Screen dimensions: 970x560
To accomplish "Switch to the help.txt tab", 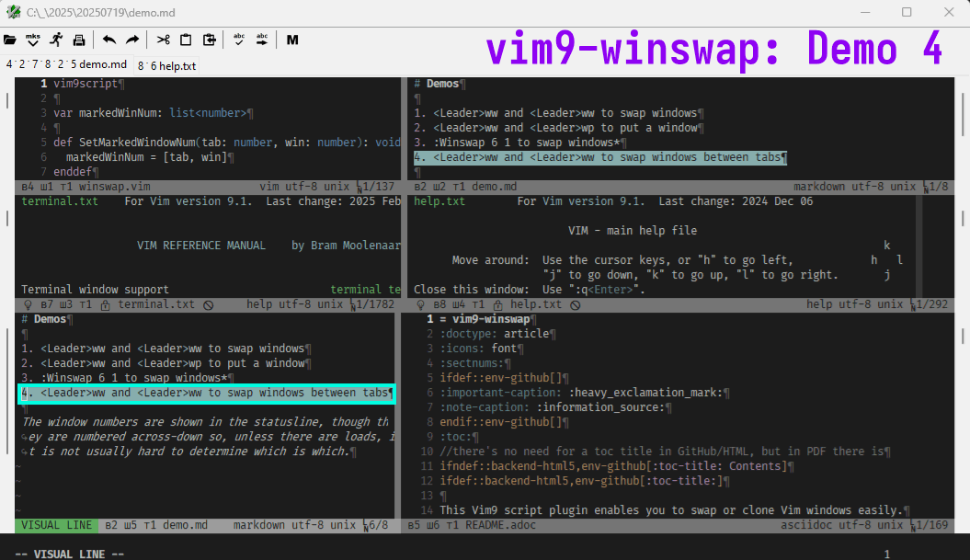I will click(x=167, y=65).
